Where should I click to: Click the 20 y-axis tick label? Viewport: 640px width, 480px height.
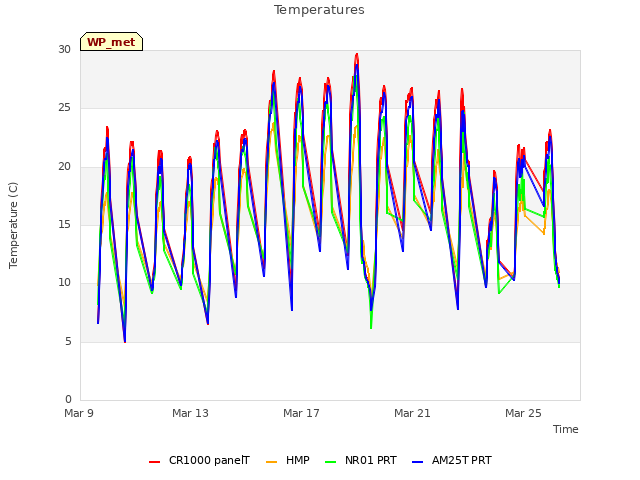pyautogui.click(x=64, y=167)
